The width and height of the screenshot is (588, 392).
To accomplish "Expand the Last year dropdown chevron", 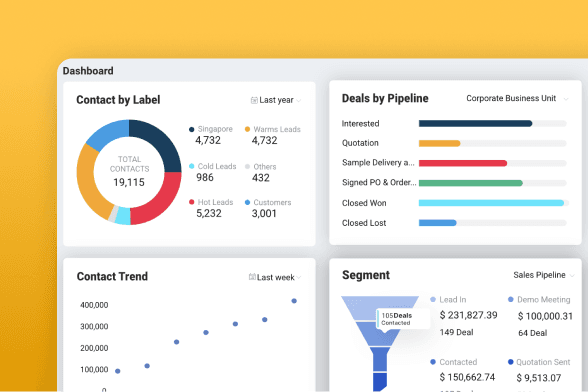I will click(x=298, y=101).
